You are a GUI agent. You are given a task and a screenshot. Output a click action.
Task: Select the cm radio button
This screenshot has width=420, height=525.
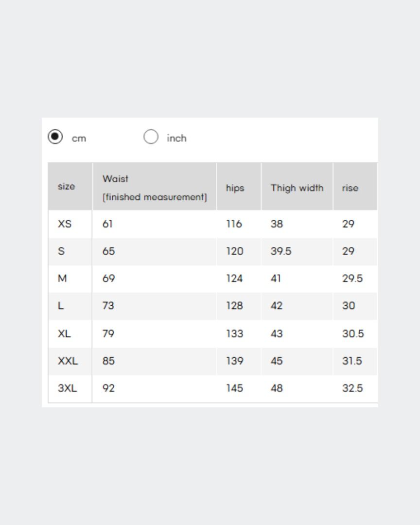pyautogui.click(x=55, y=137)
